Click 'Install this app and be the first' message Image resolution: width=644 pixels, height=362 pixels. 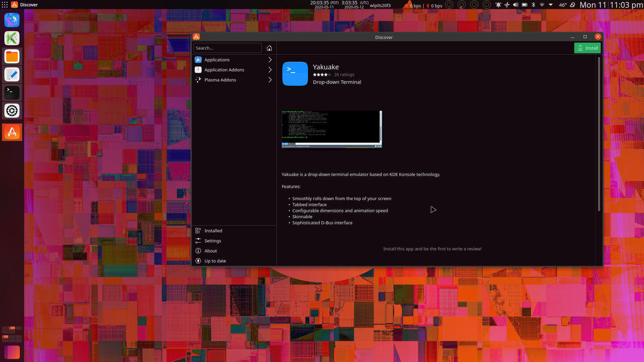(432, 249)
